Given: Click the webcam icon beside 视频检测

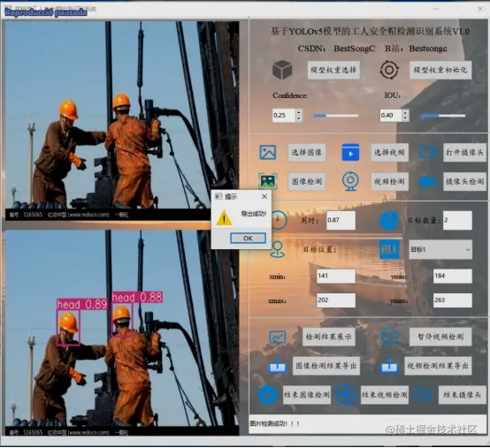Looking at the screenshot, I should click(350, 181).
